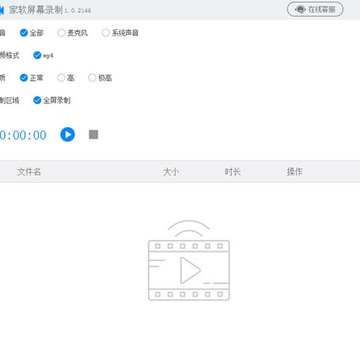Stop recording with the gray square button
Screen dimensions: 360x360
pos(93,135)
